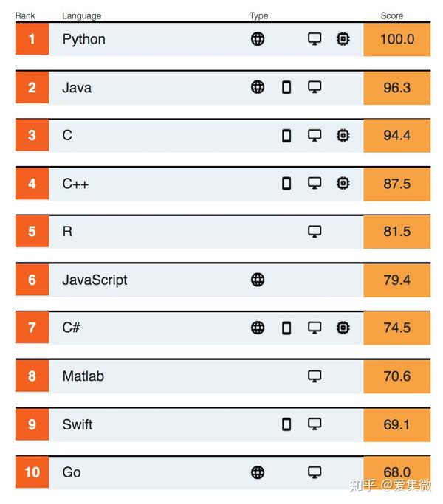
Task: Click the embedded chip icon in C++ row
Action: 343,184
